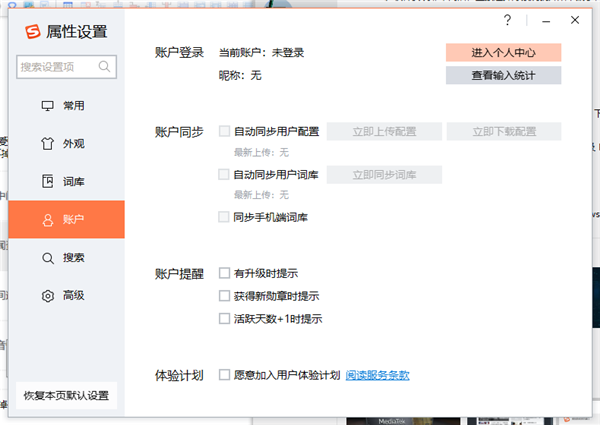Click the 查看输入统计 button

(503, 75)
